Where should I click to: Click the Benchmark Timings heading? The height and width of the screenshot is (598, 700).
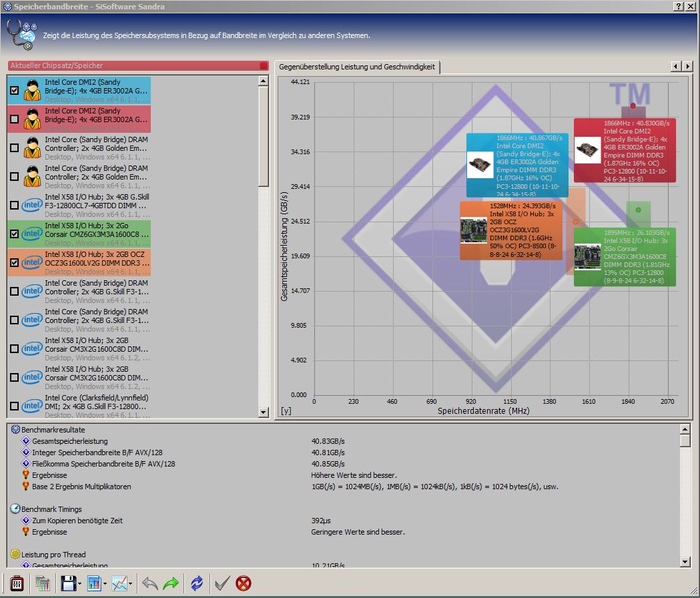(52, 509)
